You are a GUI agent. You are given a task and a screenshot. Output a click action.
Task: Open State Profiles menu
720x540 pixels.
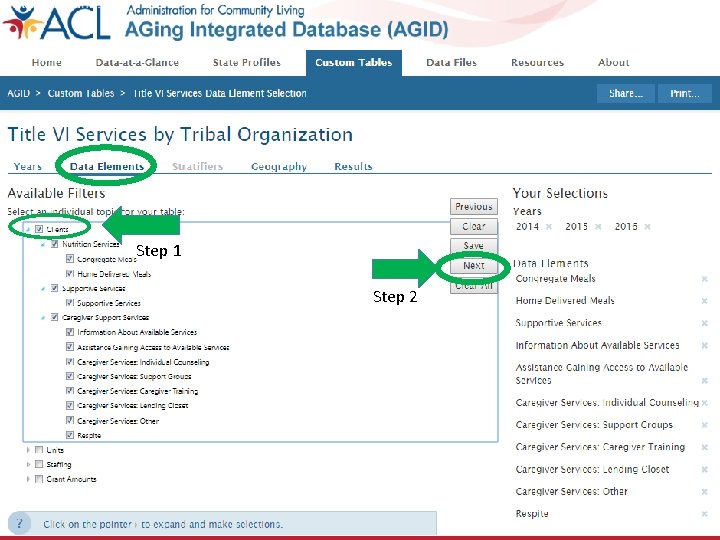[x=247, y=62]
